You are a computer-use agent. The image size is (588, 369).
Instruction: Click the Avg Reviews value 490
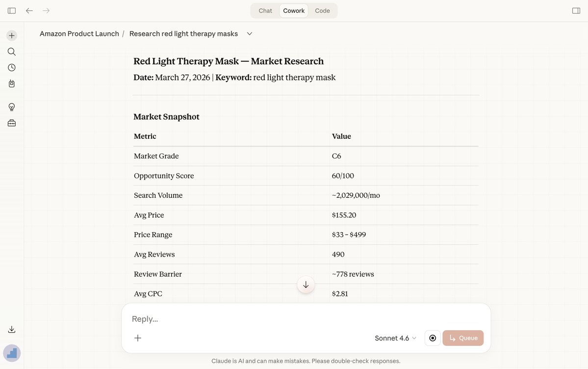pos(338,255)
